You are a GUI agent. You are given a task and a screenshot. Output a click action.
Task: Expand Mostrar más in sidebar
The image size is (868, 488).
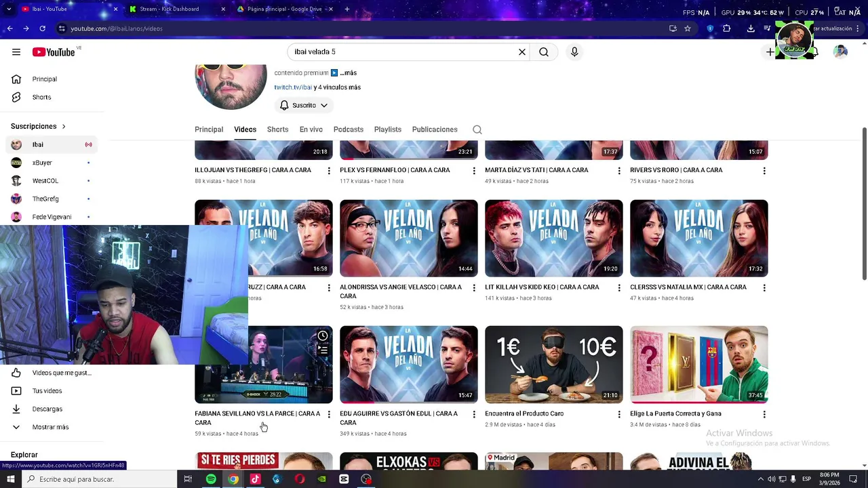tap(50, 427)
